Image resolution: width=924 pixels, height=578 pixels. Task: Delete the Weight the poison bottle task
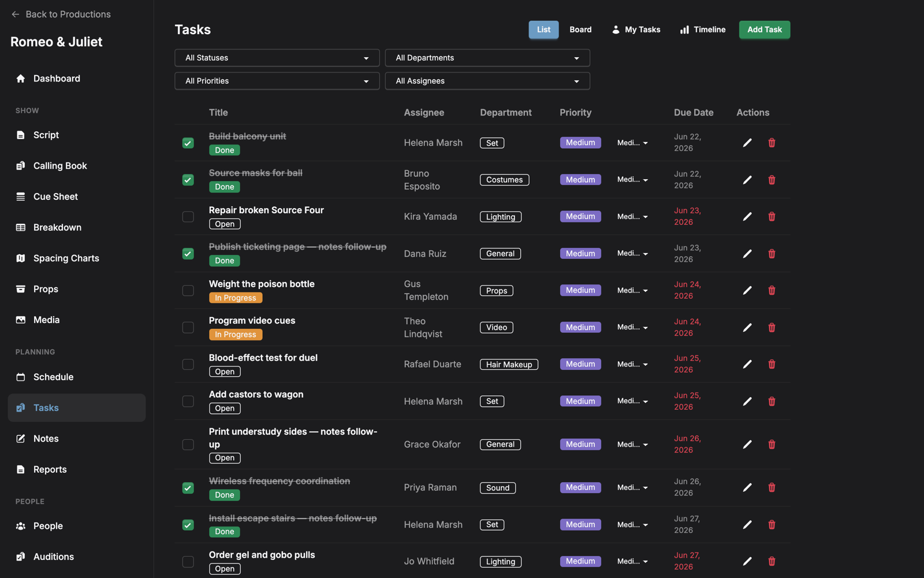[x=772, y=290]
